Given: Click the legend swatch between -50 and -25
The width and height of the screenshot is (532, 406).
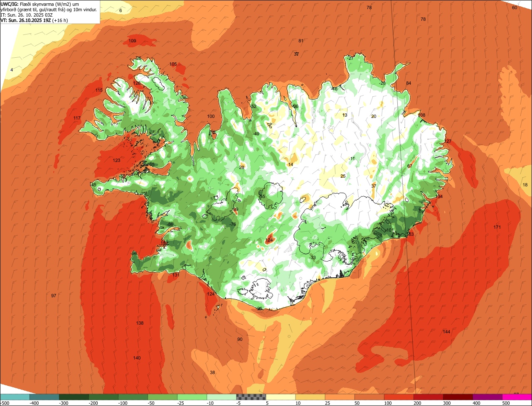Looking at the screenshot, I should [162, 397].
